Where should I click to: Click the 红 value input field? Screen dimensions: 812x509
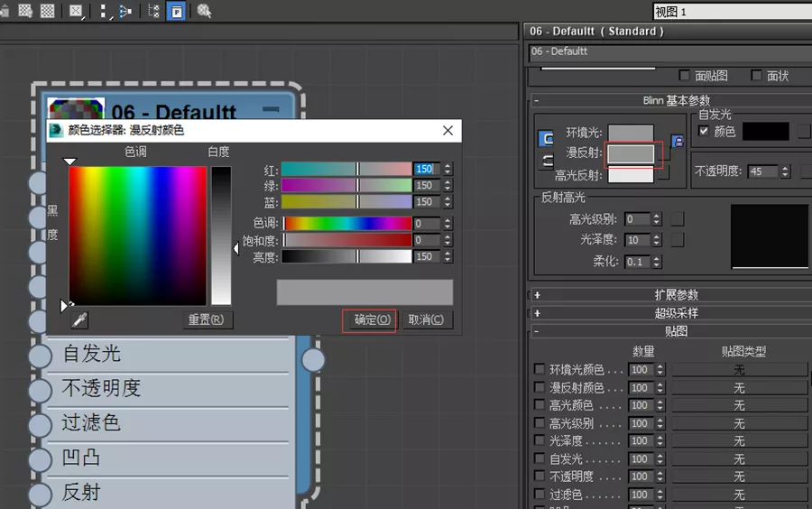coord(428,169)
